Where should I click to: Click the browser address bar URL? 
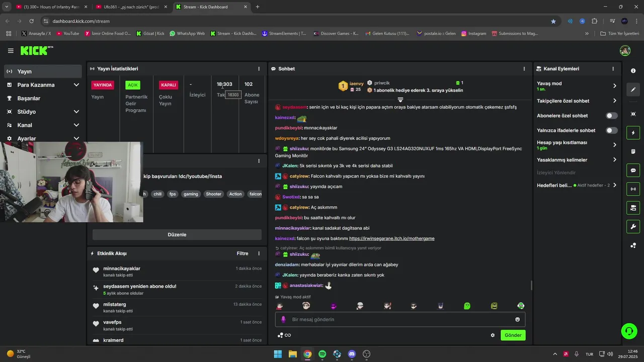[x=81, y=21]
